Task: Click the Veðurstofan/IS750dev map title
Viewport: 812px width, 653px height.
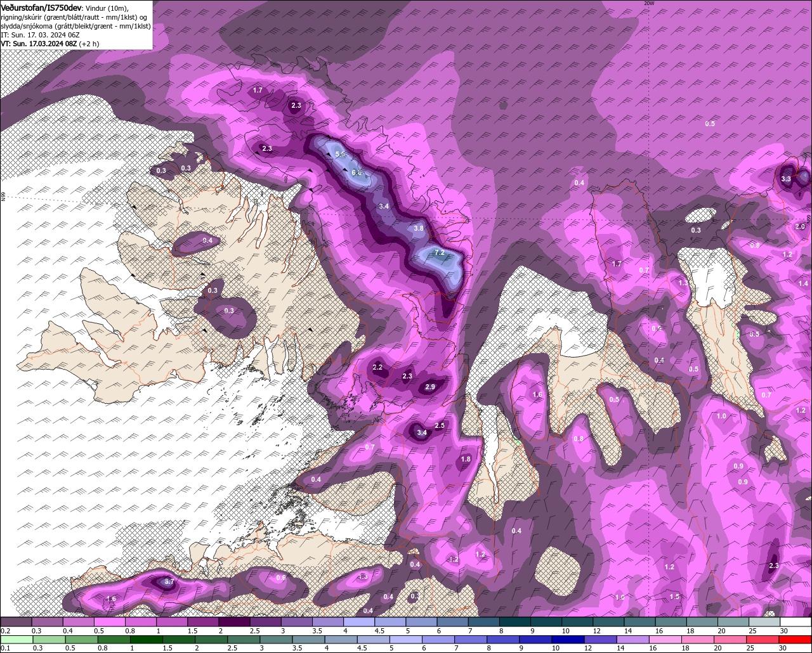Action: click(x=41, y=7)
